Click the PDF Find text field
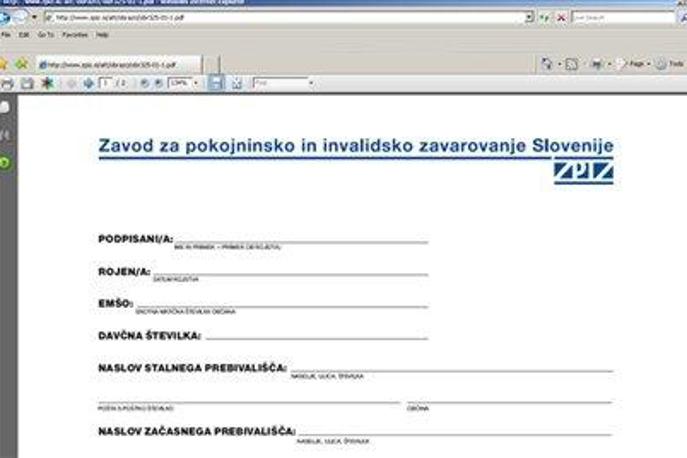 [x=280, y=83]
